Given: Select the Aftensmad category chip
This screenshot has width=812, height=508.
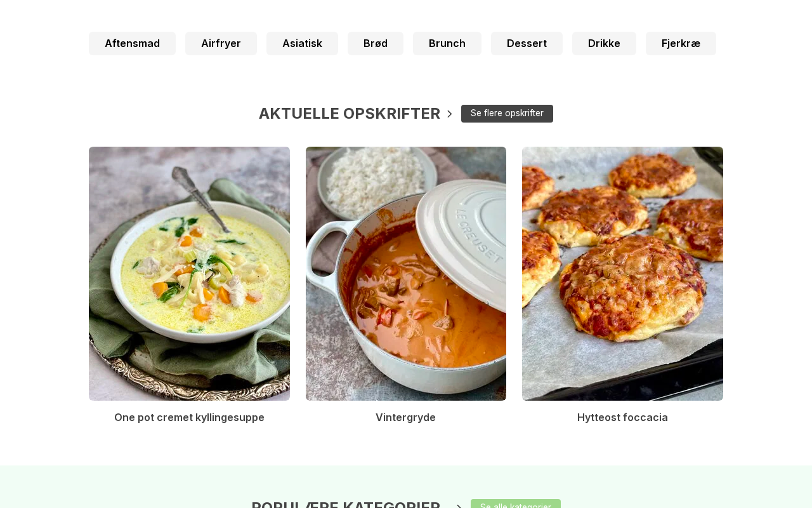Looking at the screenshot, I should pyautogui.click(x=132, y=43).
